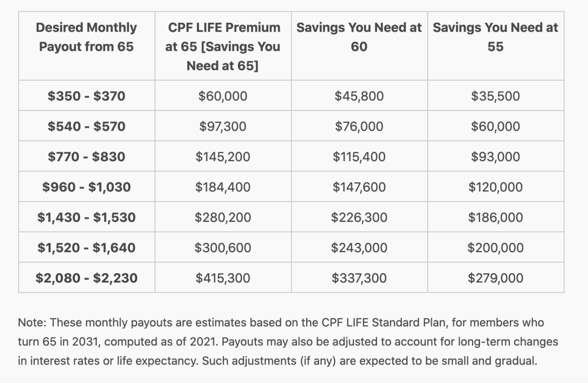Click the note paragraph about CPF LIFE Standard Plan

[288, 342]
